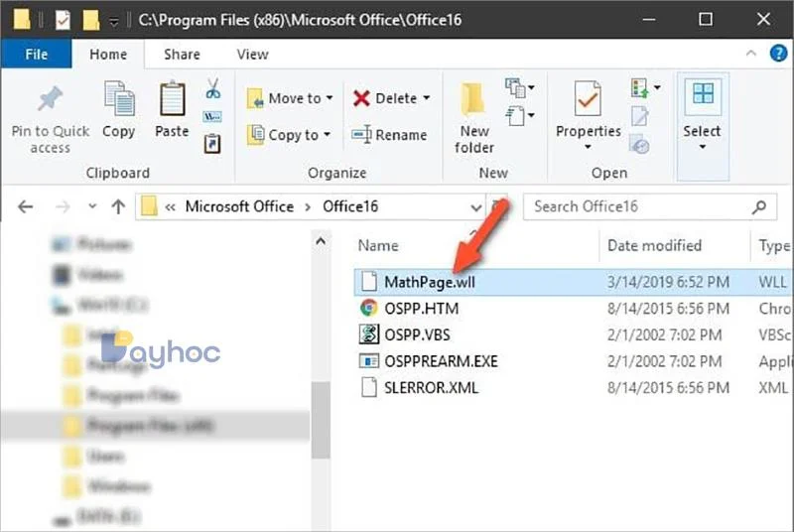Collapse the ribbon with the chevron
794x532 pixels.
click(751, 54)
